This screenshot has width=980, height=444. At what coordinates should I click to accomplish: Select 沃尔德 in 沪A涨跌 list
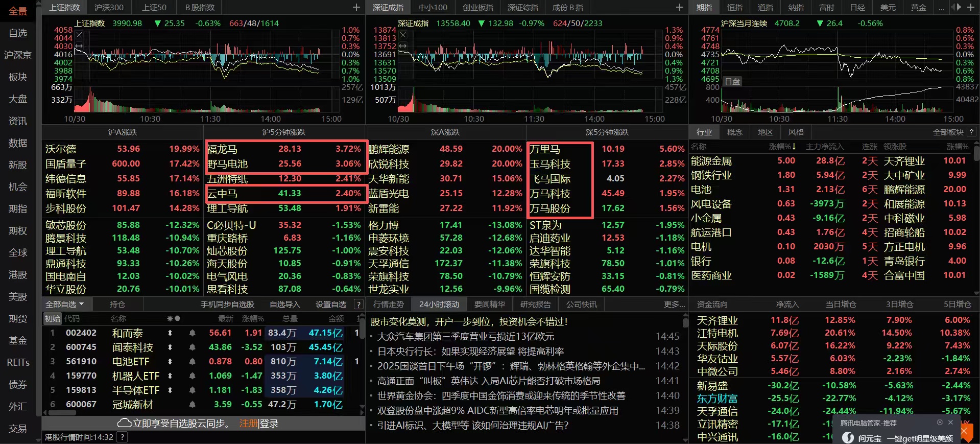(x=61, y=149)
